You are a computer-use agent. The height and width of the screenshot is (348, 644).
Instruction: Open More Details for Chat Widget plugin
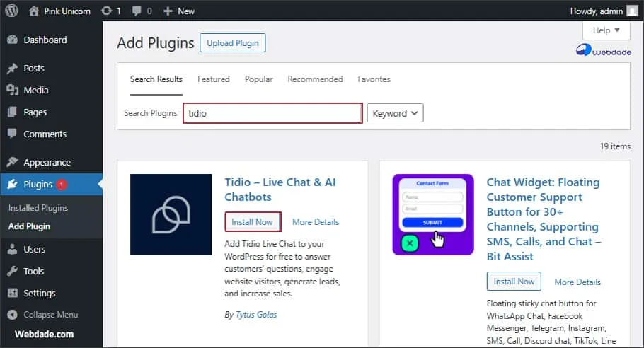(x=577, y=282)
